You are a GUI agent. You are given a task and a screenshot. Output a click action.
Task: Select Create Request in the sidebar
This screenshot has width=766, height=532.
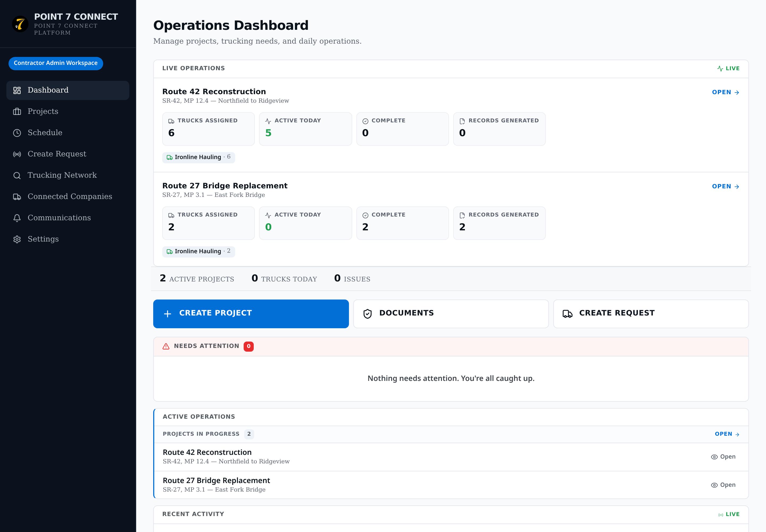[68, 154]
